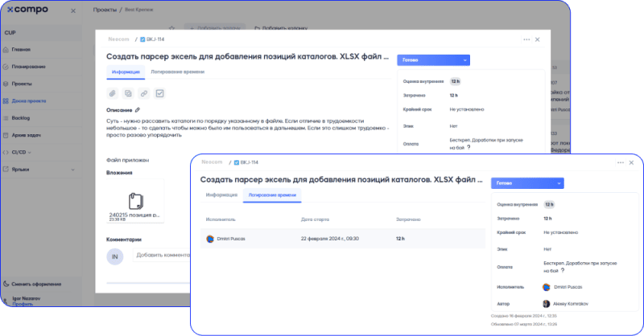This screenshot has height=336, width=644.
Task: Switch to Информация tab in the front window
Action: [x=222, y=195]
